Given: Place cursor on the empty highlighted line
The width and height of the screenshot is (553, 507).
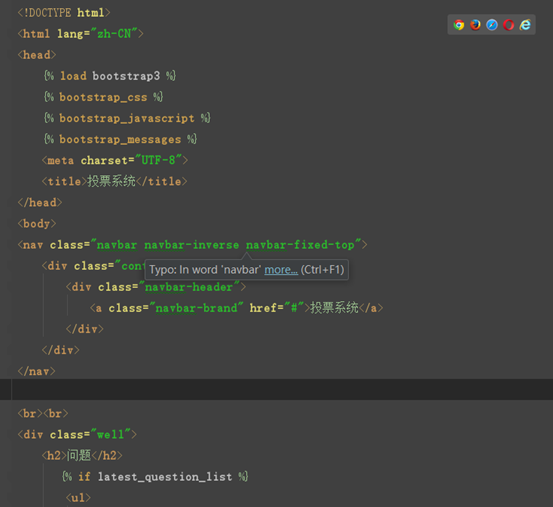Looking at the screenshot, I should pos(276,390).
